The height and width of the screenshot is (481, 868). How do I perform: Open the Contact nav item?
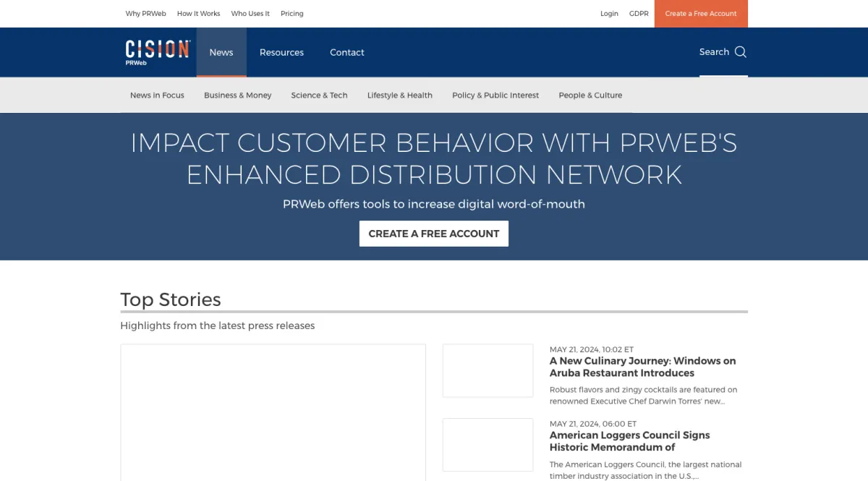tap(347, 52)
